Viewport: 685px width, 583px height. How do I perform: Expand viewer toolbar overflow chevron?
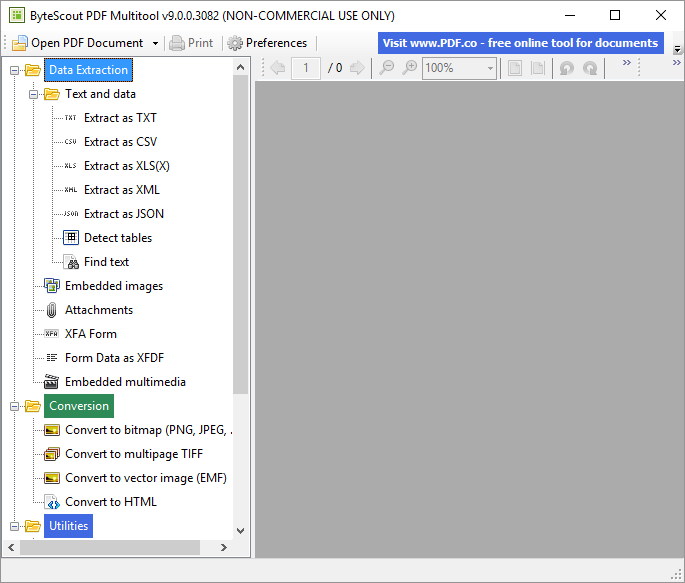(x=626, y=62)
